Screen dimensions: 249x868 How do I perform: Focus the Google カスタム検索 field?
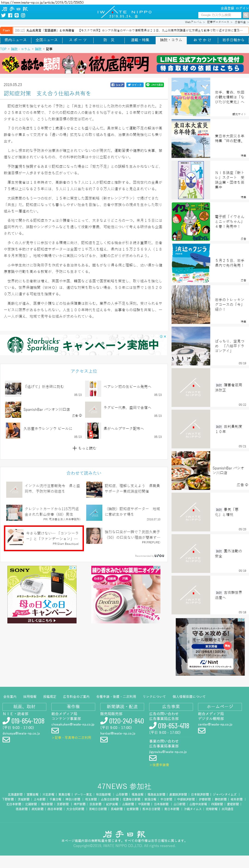click(220, 15)
